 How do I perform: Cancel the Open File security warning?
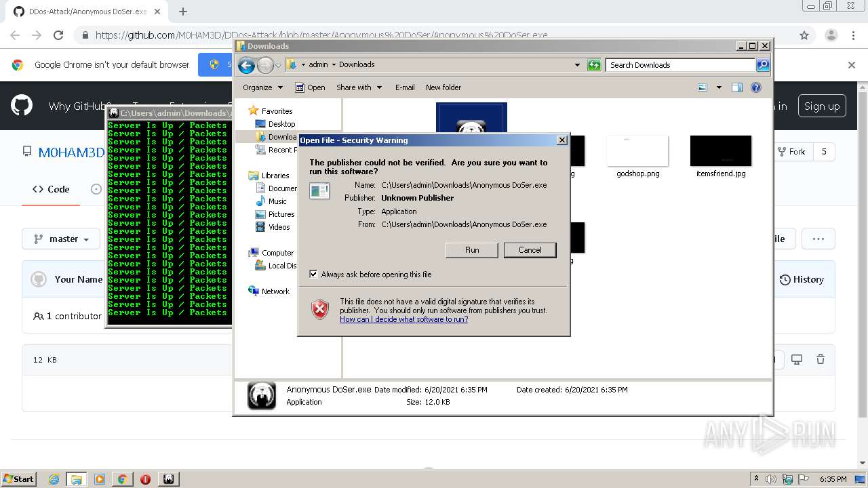tap(530, 250)
